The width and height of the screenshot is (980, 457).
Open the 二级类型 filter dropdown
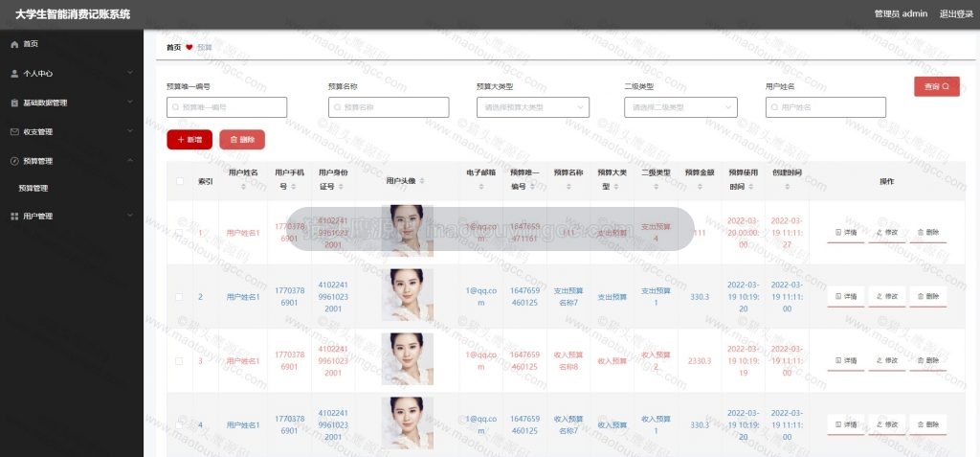tap(680, 107)
